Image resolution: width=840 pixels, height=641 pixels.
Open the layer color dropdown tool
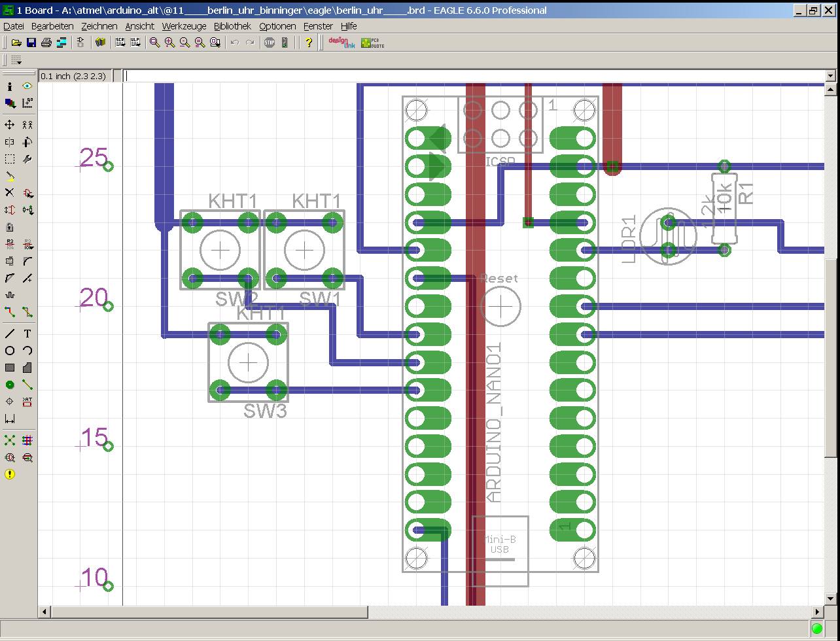coord(10,103)
